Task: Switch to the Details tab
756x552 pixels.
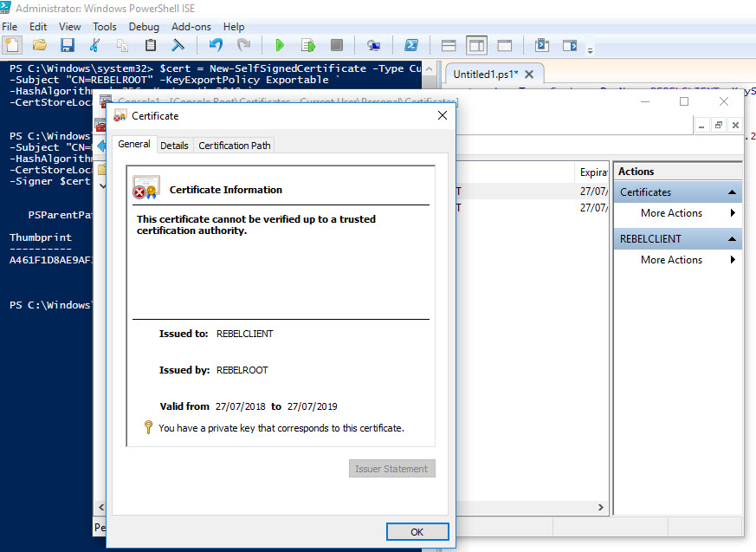Action: pyautogui.click(x=174, y=146)
